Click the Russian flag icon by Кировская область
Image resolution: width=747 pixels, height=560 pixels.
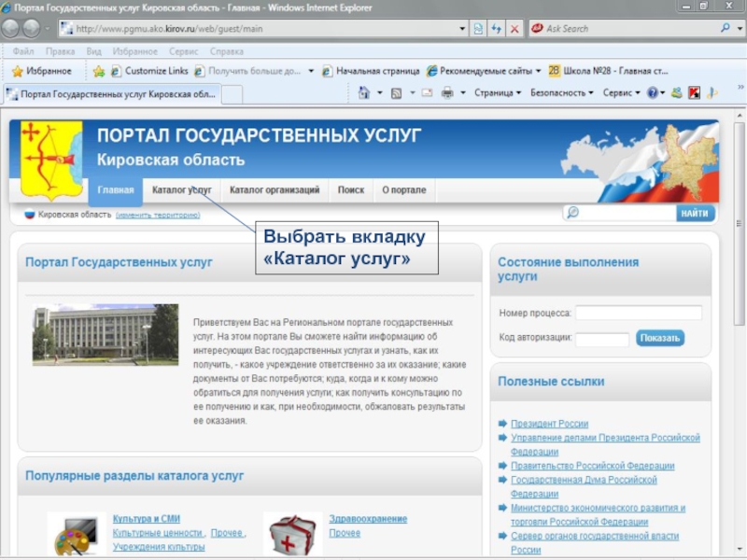tap(30, 215)
